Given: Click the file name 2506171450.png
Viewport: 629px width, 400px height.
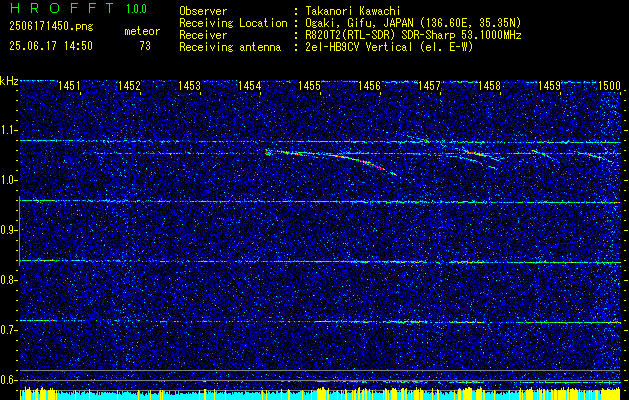Looking at the screenshot, I should tap(51, 26).
